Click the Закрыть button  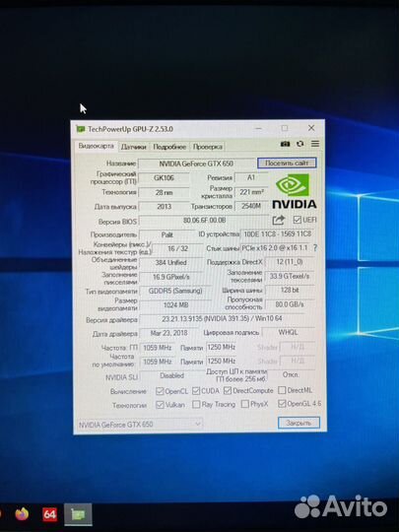pyautogui.click(x=299, y=423)
